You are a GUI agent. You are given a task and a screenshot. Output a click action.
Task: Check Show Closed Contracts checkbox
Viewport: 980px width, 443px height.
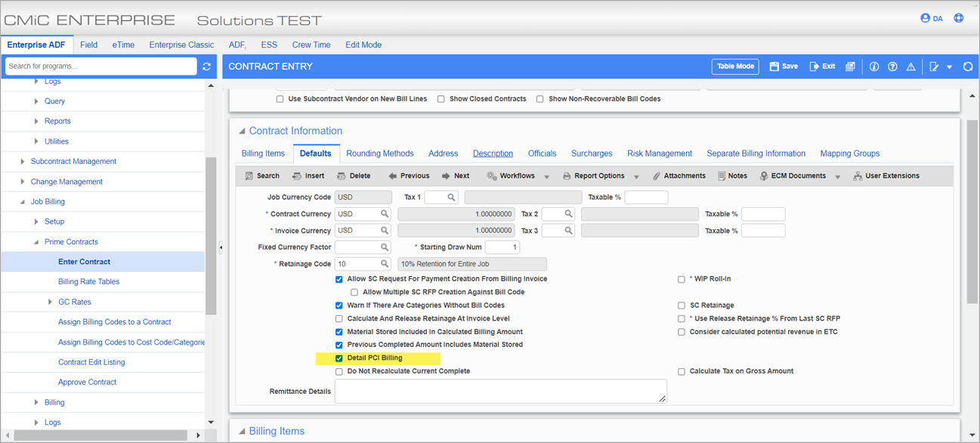[x=441, y=99]
